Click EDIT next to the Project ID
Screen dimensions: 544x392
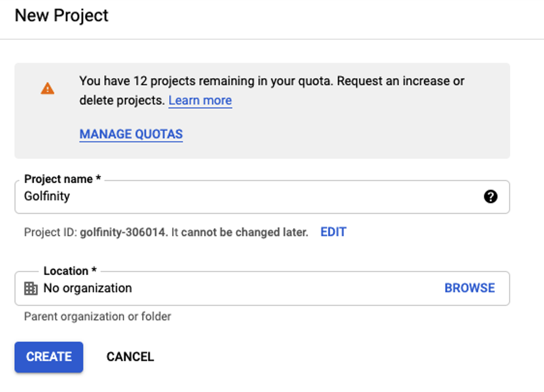333,232
